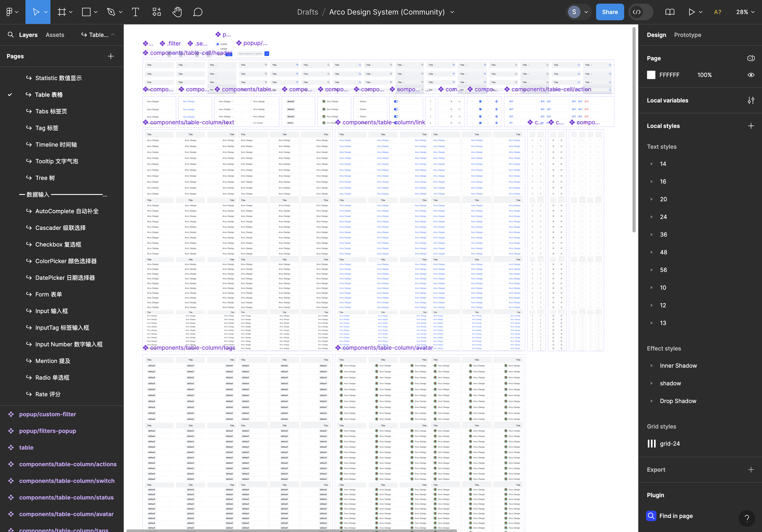Select the grid-24 grid style
The image size is (762, 532).
click(x=670, y=443)
